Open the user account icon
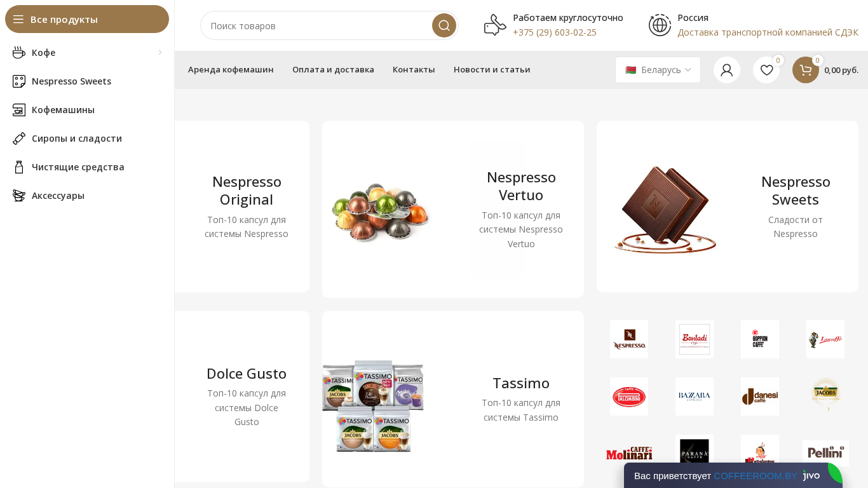Screen dimensions: 868x488 coord(727,70)
